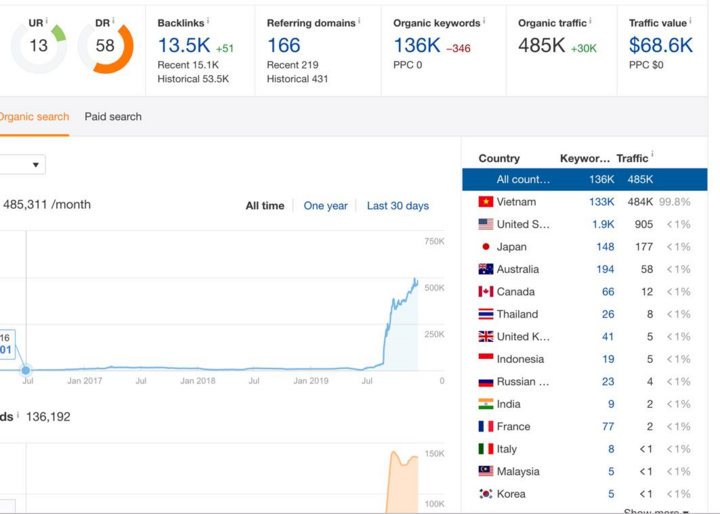Open India's 9 keywords link
The height and width of the screenshot is (514, 720).
tap(611, 404)
